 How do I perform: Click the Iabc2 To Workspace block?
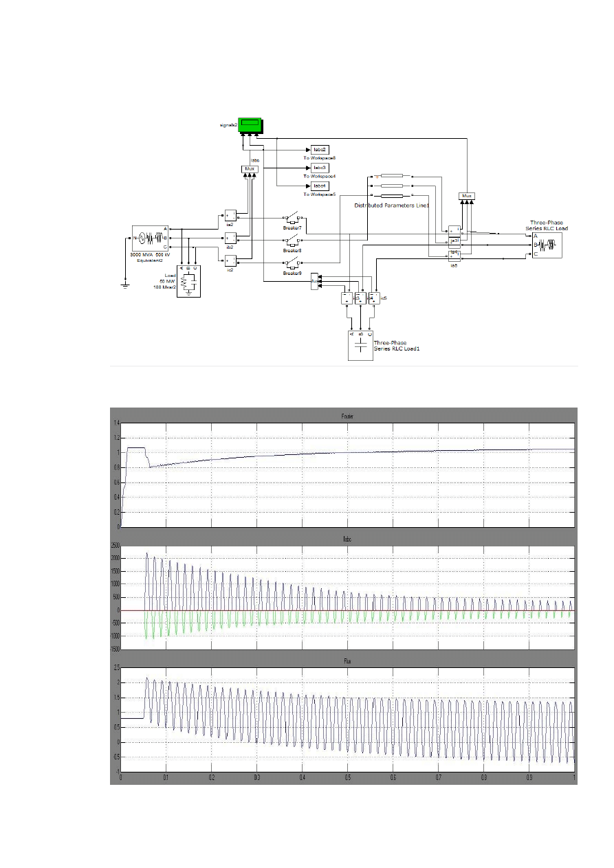pyautogui.click(x=321, y=149)
